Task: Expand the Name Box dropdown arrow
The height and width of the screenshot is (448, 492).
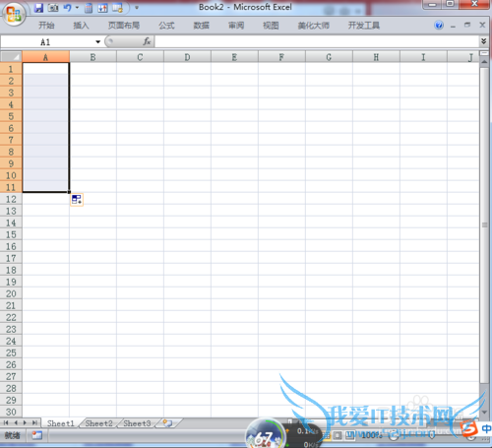Action: coord(97,42)
